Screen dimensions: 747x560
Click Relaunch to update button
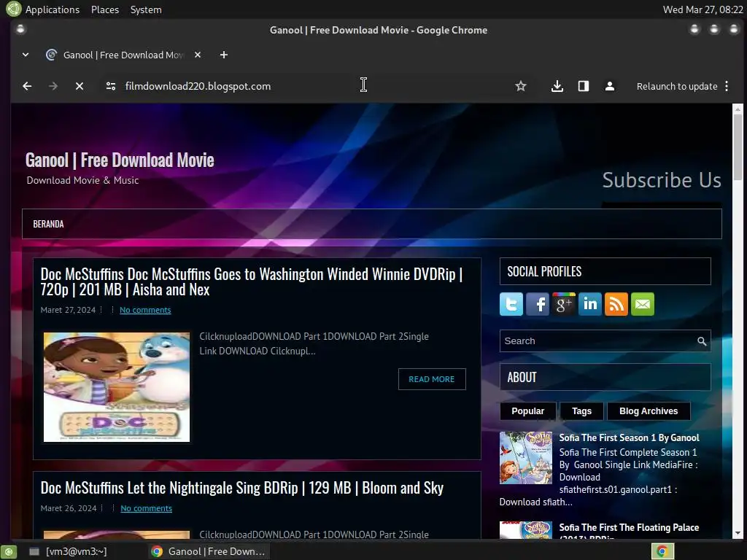click(676, 86)
